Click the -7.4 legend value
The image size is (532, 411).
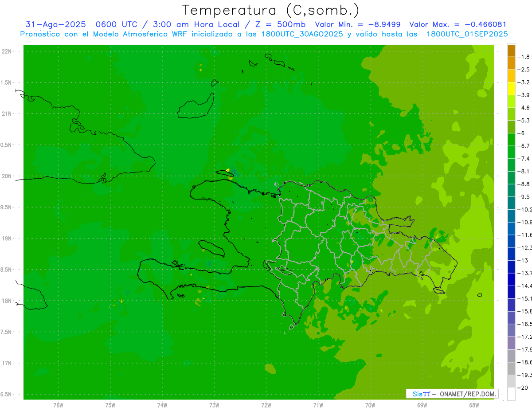point(524,158)
